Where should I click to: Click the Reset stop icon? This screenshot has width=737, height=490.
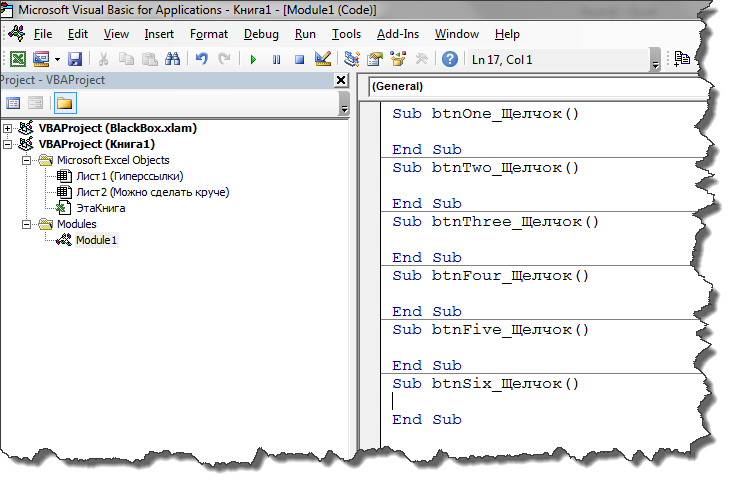click(x=299, y=60)
